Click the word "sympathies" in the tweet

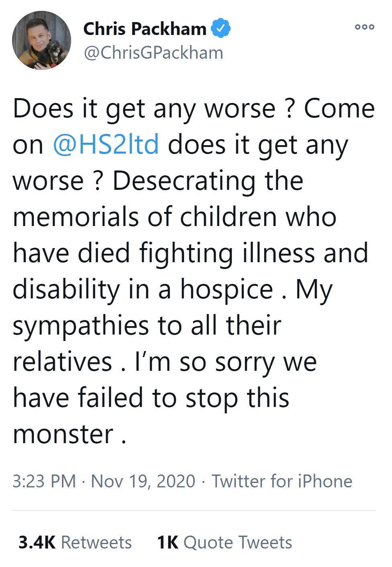81,326
